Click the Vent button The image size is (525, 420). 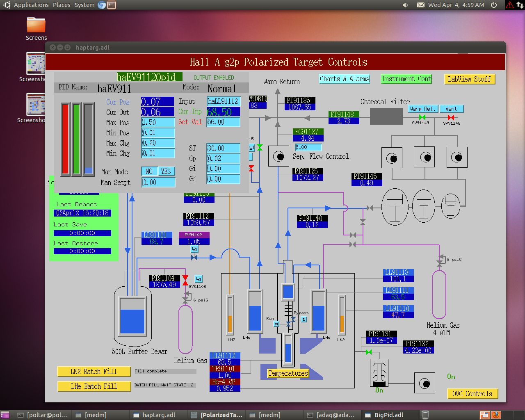click(x=452, y=109)
